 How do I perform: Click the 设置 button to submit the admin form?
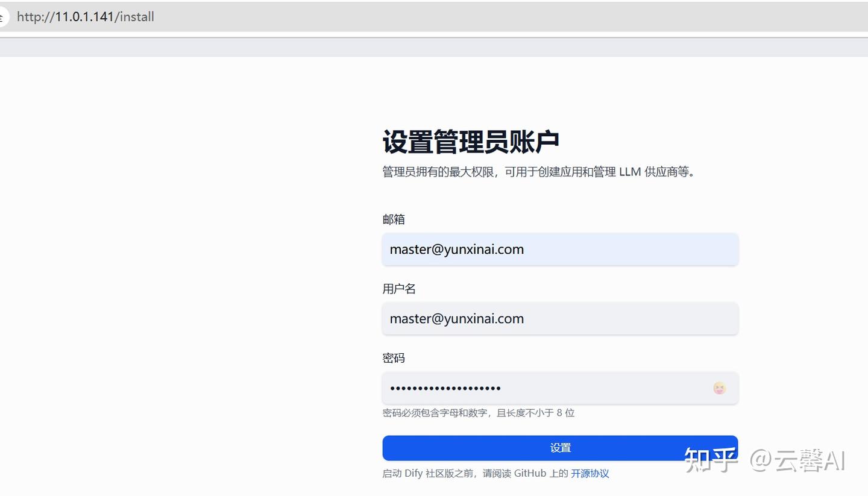[559, 447]
